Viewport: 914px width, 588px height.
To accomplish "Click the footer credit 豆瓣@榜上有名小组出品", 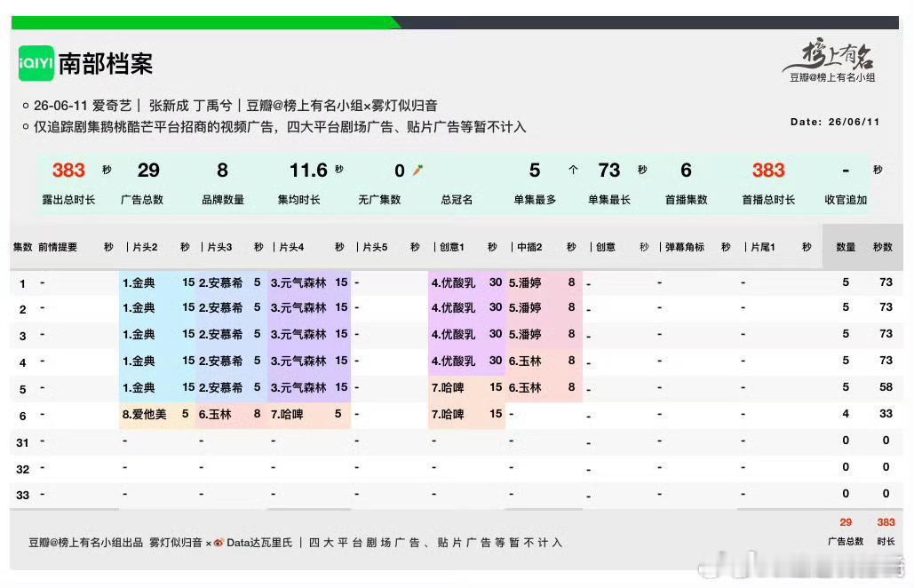I will pyautogui.click(x=85, y=543).
